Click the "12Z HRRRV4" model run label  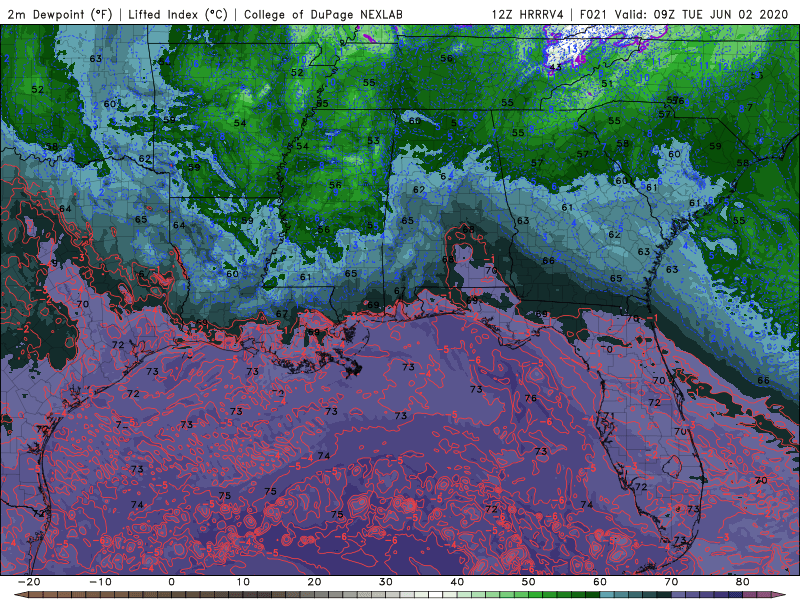pos(528,14)
